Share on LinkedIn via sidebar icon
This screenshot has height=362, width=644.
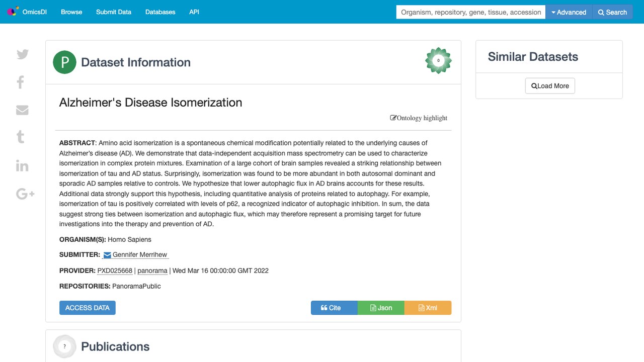[x=22, y=165]
